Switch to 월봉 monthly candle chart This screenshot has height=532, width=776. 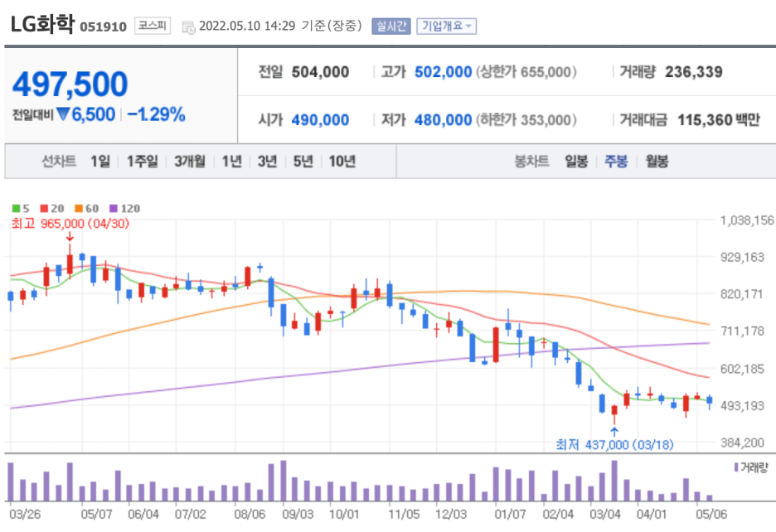pos(657,161)
